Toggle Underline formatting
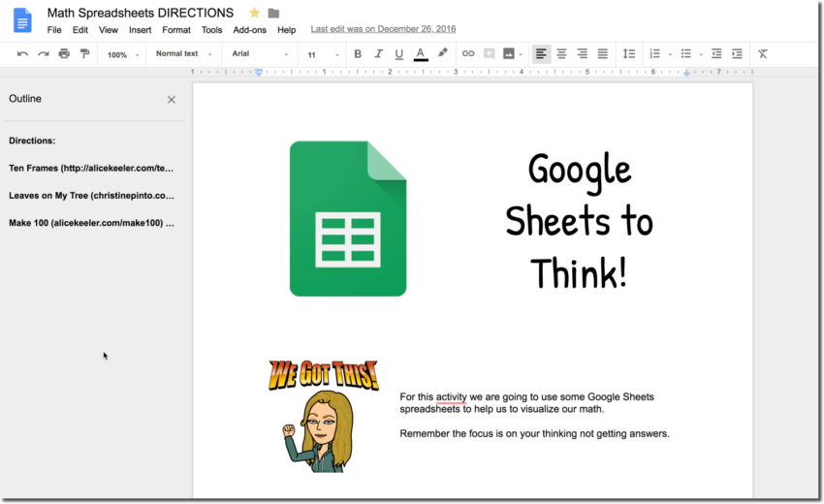 tap(398, 54)
